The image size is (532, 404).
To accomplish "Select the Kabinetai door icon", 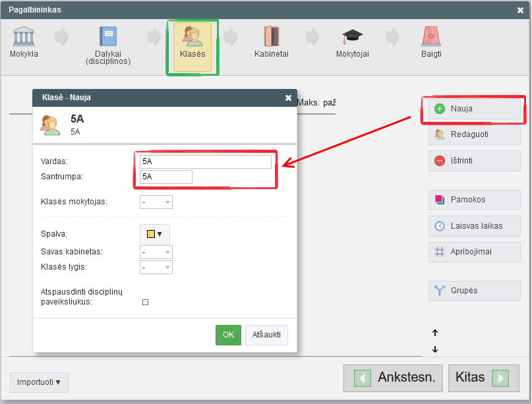I will tap(271, 37).
